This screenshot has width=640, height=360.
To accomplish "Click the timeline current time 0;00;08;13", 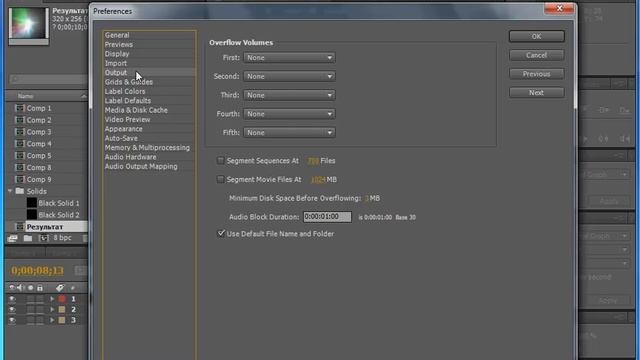I will pos(38,270).
